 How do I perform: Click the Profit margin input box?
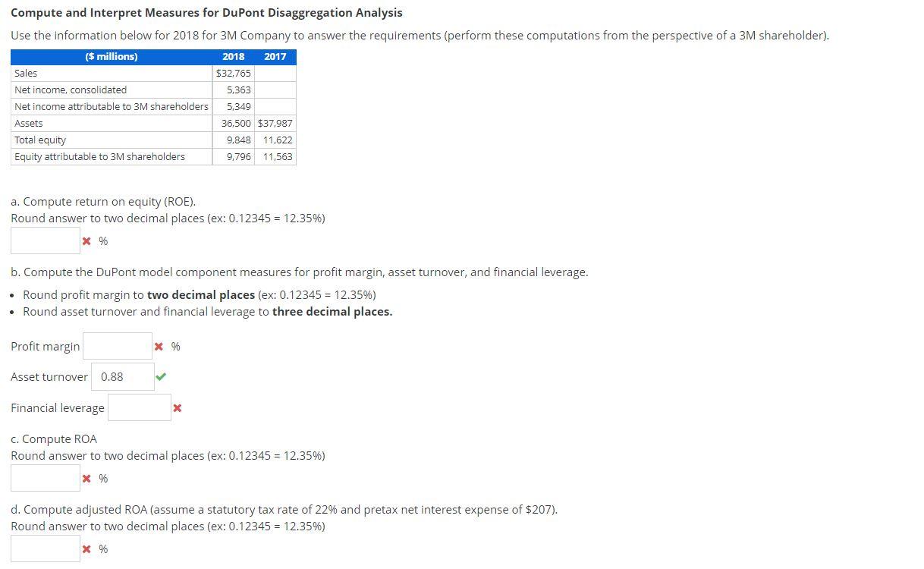click(118, 346)
